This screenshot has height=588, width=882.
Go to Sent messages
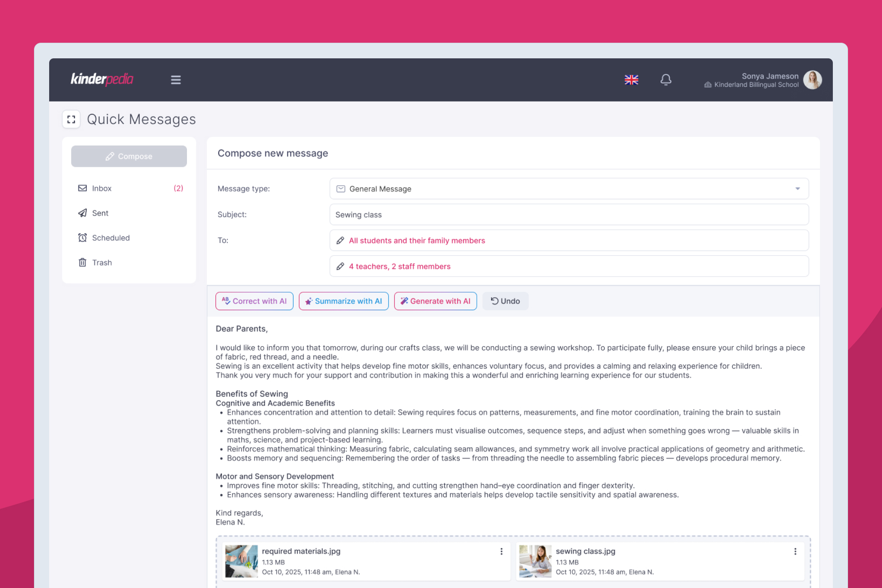pyautogui.click(x=100, y=213)
